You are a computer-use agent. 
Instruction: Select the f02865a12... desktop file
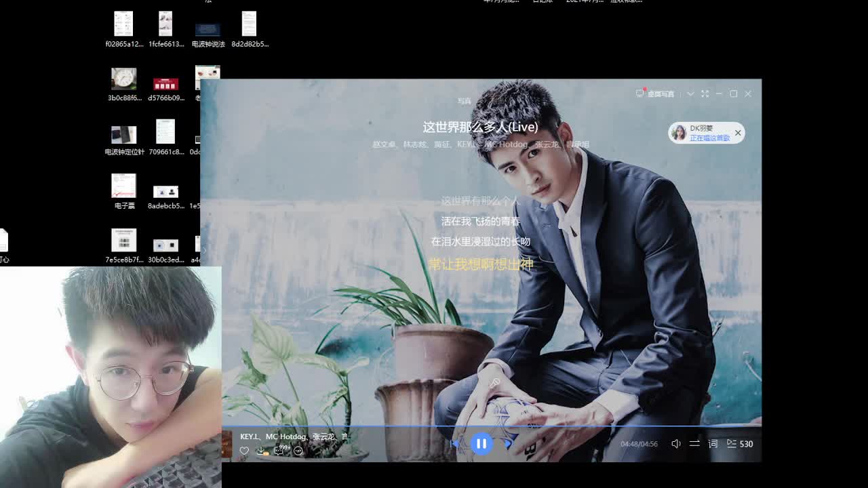[124, 29]
